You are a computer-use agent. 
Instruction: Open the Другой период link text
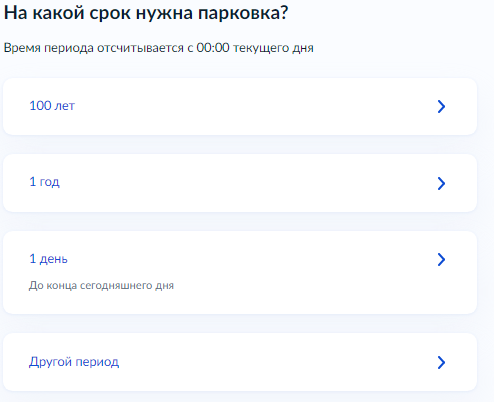click(x=74, y=362)
